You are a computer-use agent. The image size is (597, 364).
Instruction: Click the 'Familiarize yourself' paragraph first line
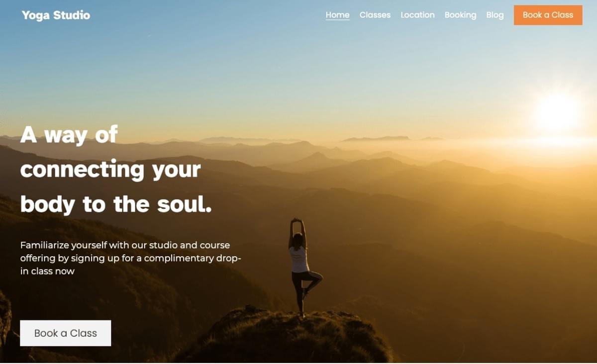click(x=125, y=245)
